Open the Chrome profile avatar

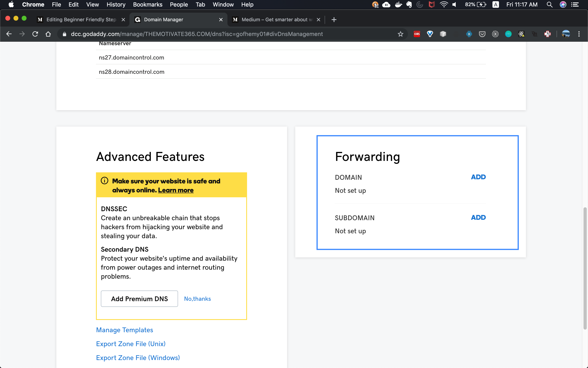(566, 34)
